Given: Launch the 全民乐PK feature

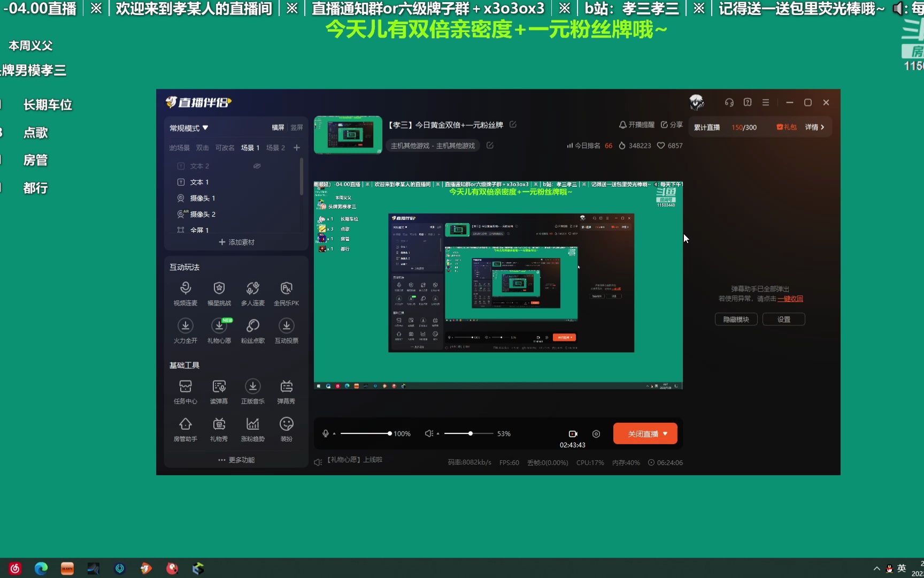Looking at the screenshot, I should click(287, 293).
